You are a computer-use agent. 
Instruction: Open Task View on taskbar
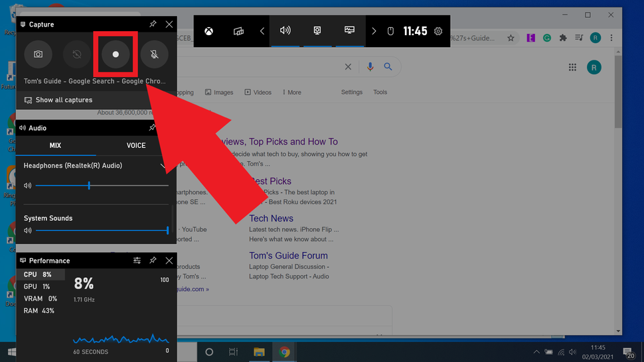233,352
